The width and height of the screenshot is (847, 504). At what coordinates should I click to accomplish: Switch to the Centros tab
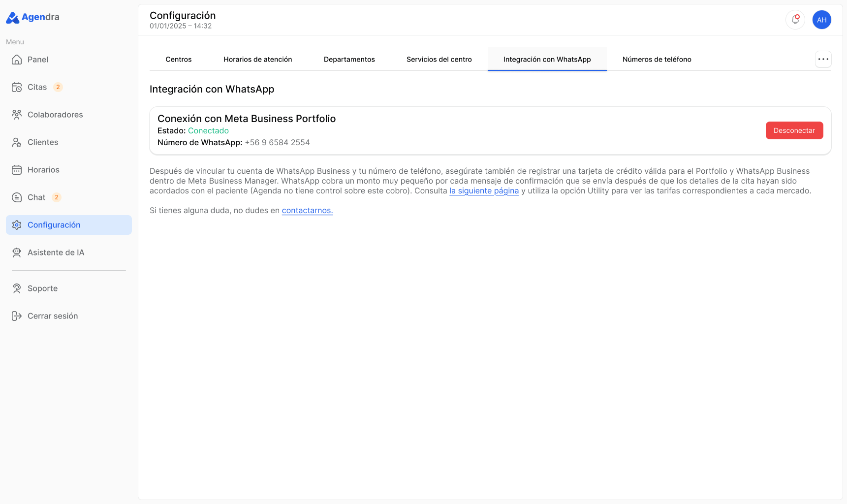tap(179, 59)
